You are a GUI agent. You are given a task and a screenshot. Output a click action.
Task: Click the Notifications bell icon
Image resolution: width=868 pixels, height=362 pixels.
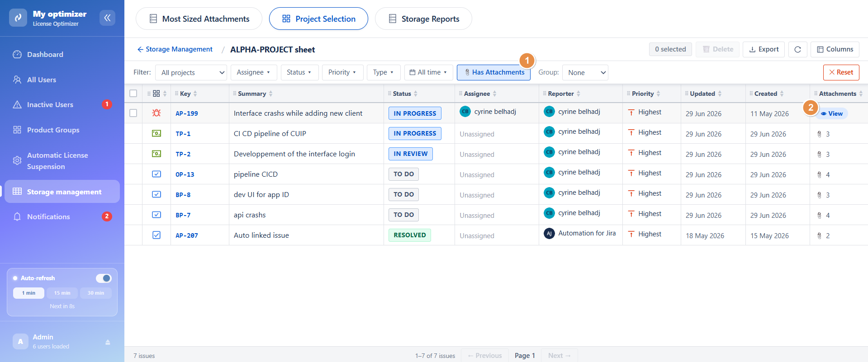pos(17,216)
